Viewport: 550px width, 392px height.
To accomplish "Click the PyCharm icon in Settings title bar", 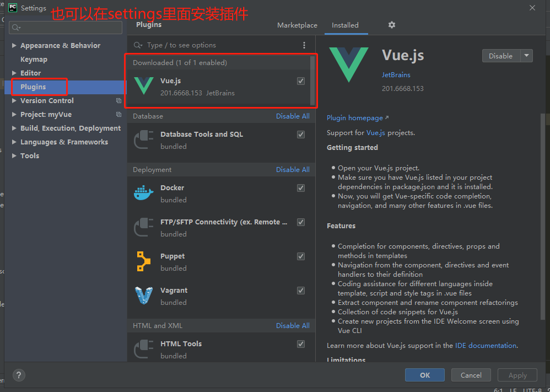I will coord(13,8).
